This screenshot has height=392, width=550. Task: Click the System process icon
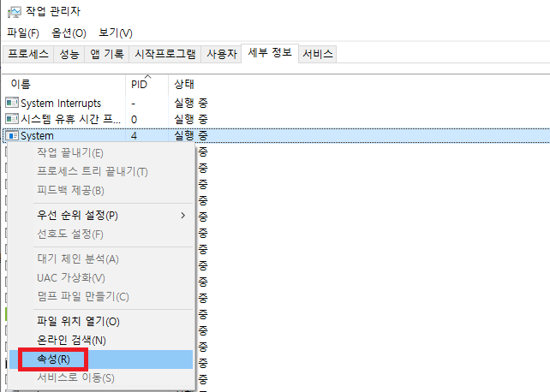(12, 135)
